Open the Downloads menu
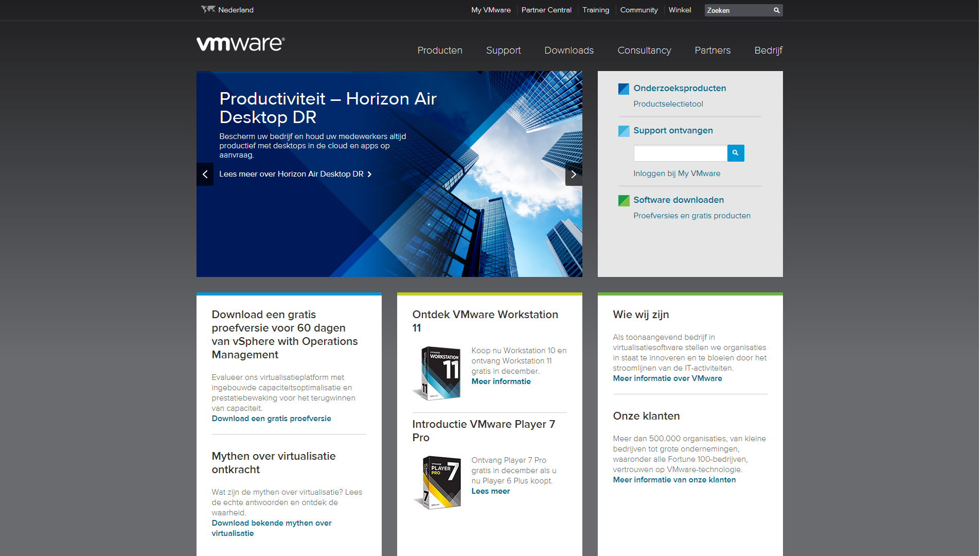This screenshot has width=980, height=556. (x=569, y=50)
